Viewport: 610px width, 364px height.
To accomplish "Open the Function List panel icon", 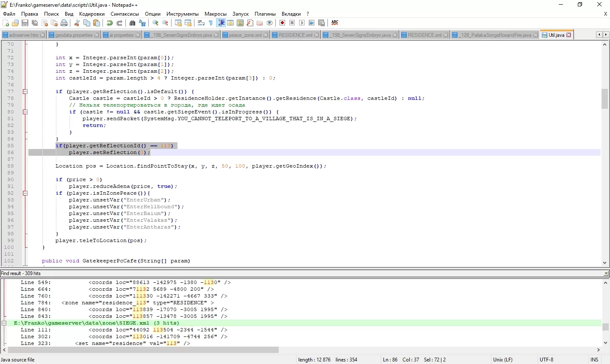I will pos(250,23).
